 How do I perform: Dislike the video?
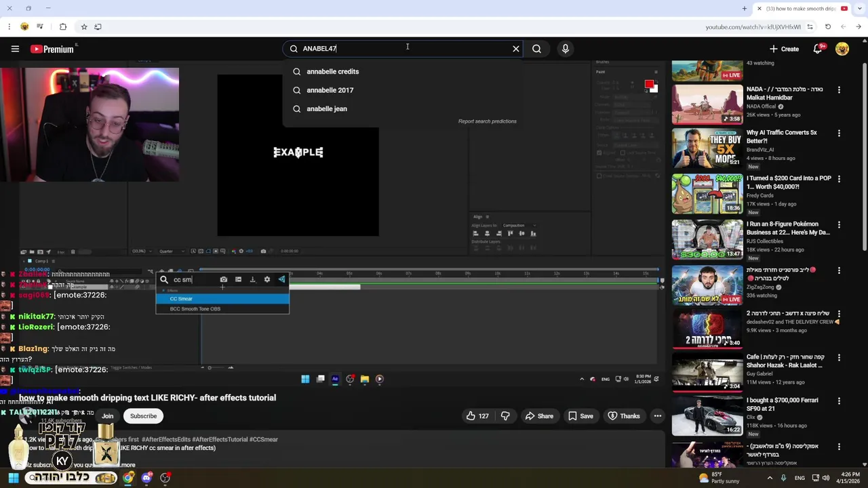click(x=505, y=416)
